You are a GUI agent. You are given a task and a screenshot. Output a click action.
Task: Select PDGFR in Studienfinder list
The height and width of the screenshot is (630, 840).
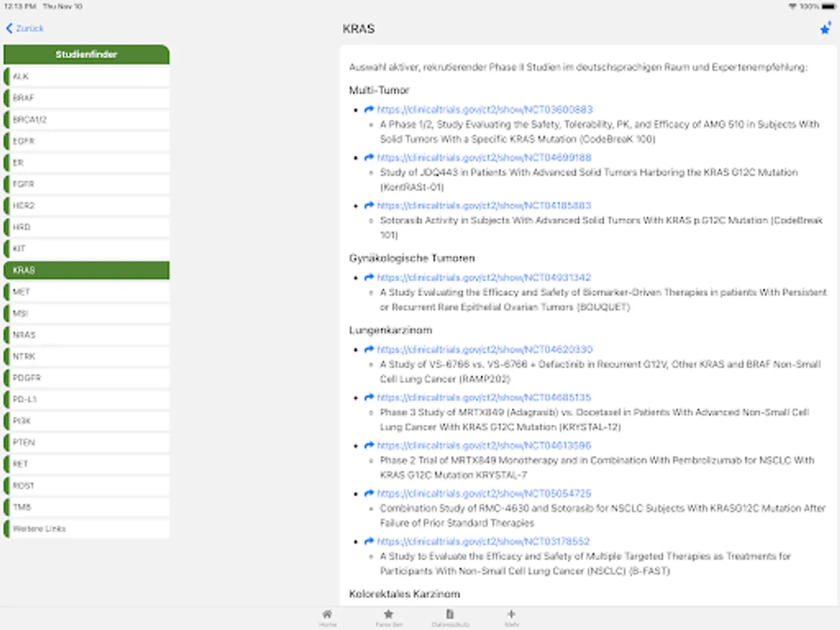click(x=87, y=378)
